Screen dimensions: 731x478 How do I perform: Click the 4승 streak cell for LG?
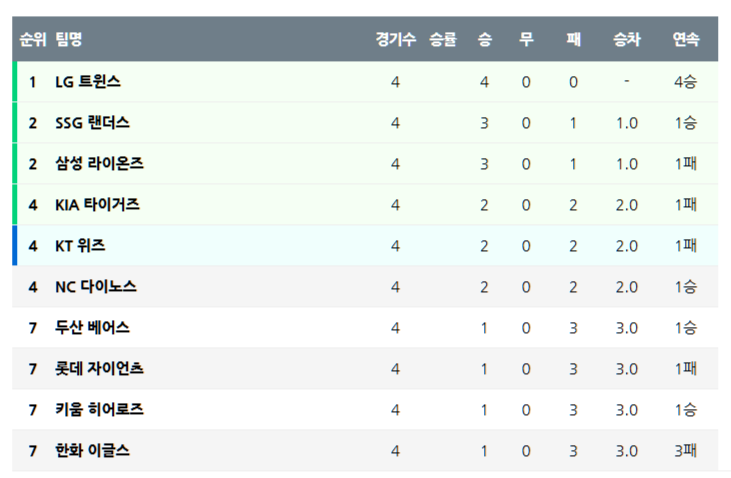click(x=686, y=82)
